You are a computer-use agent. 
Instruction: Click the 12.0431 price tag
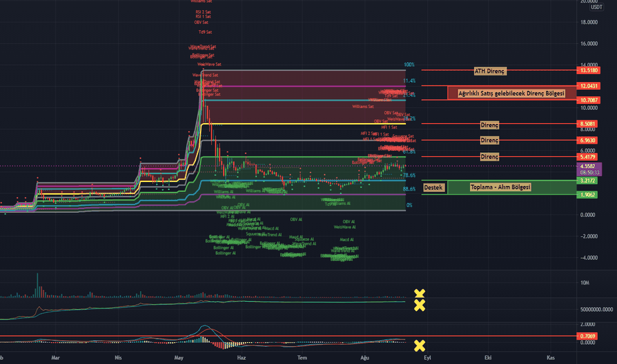pyautogui.click(x=589, y=86)
